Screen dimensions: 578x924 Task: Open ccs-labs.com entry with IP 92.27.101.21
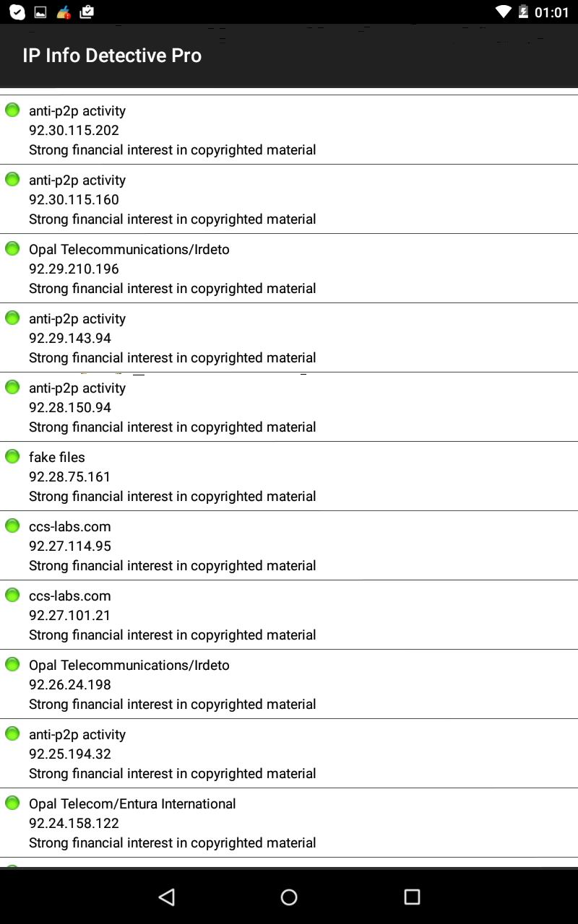289,615
